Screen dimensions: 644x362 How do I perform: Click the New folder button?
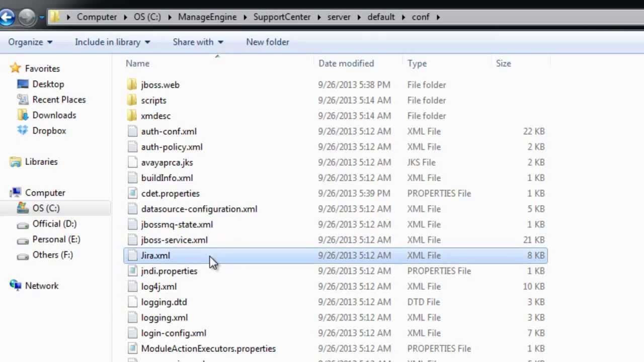pyautogui.click(x=268, y=42)
